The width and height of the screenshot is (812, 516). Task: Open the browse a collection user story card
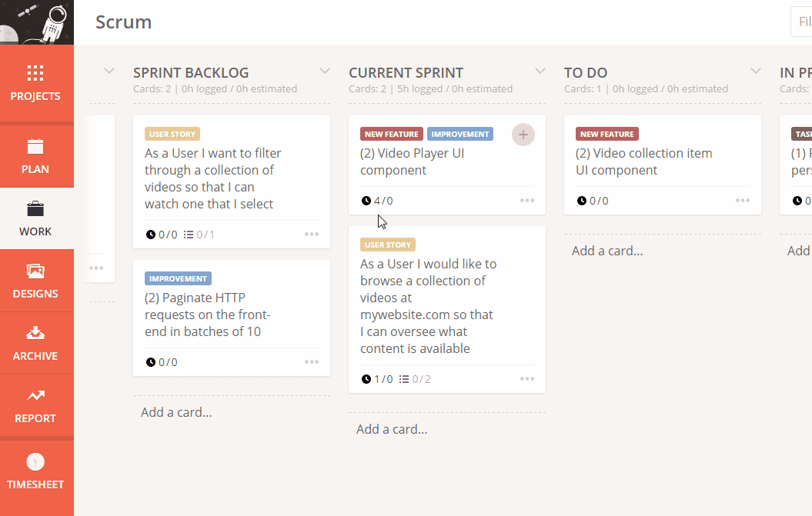[x=428, y=306]
